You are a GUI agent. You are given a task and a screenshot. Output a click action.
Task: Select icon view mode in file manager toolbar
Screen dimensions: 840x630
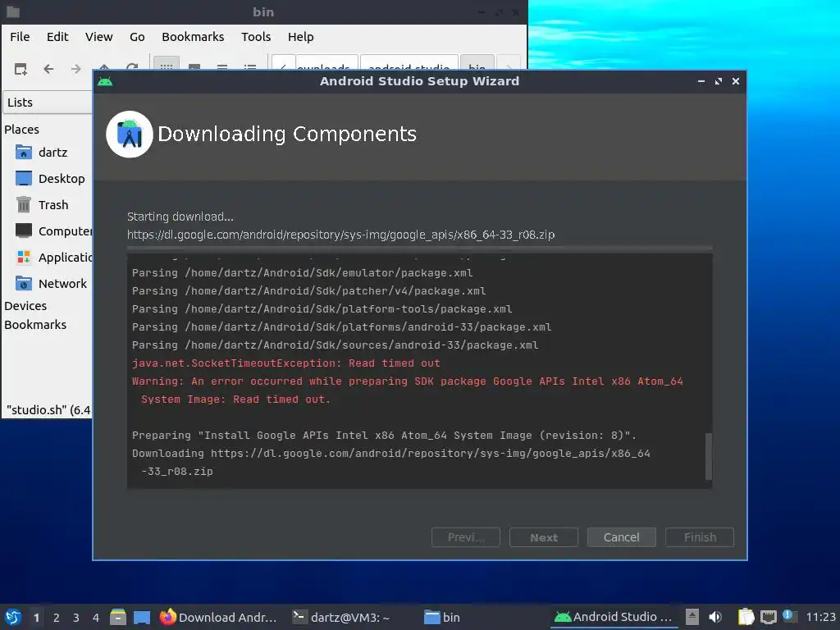[167, 66]
